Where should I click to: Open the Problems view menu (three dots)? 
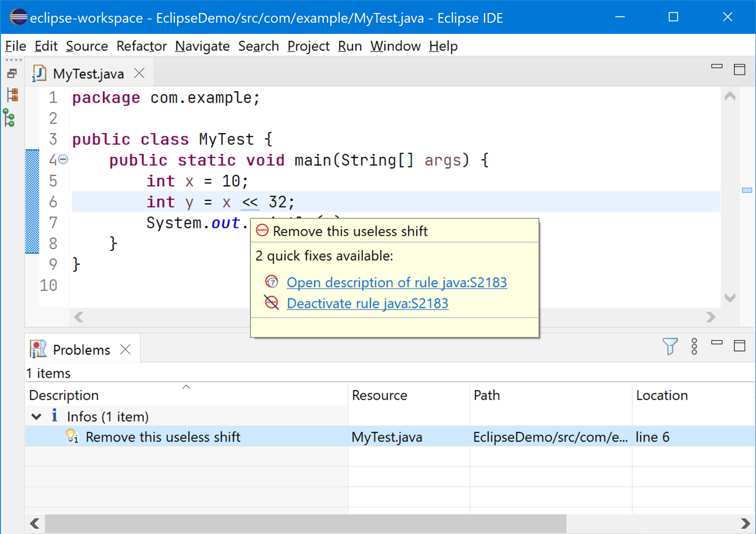(x=694, y=346)
